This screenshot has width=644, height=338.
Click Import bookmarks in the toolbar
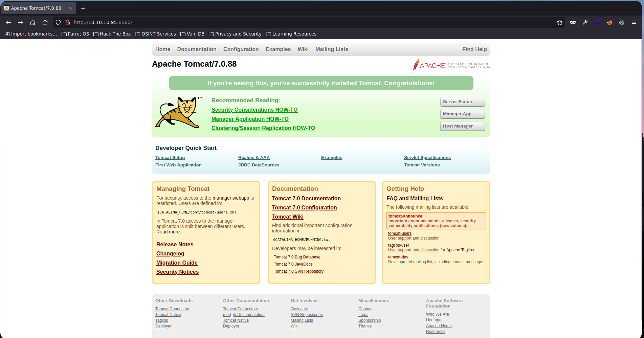click(31, 34)
